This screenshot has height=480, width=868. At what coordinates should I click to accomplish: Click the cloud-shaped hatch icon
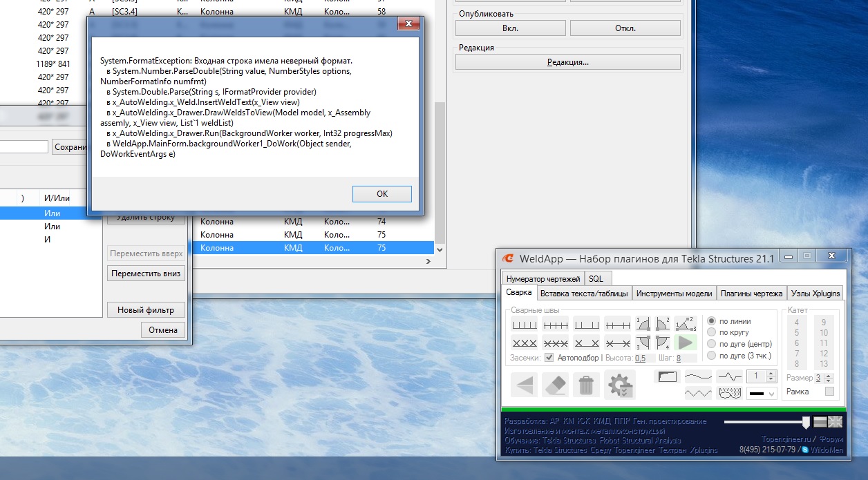tap(729, 393)
